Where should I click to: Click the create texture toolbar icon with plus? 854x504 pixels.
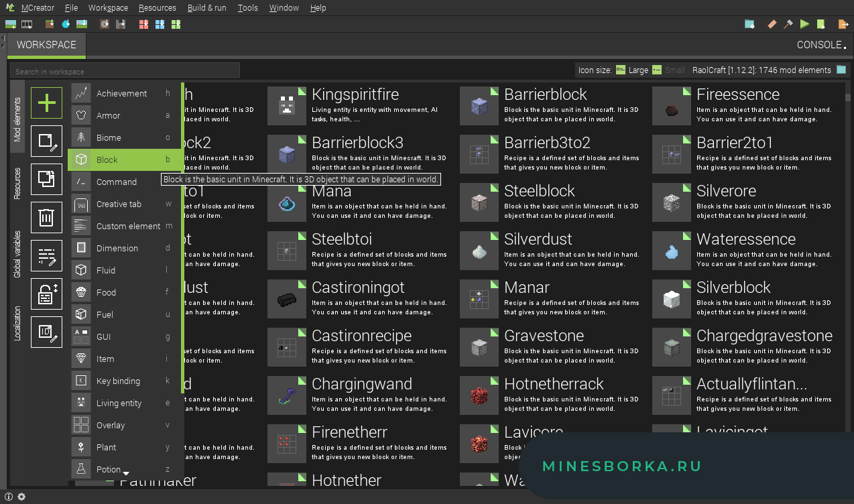coord(11,24)
